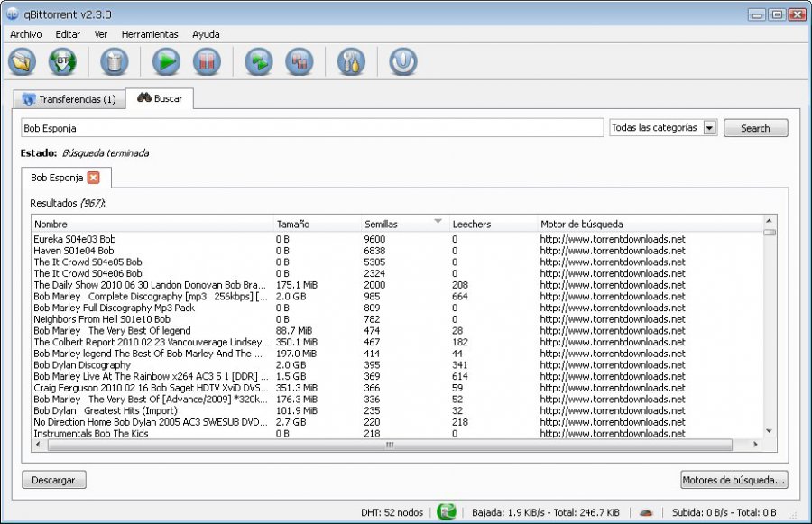Open the Herramientas menu
This screenshot has width=812, height=524.
coord(150,34)
